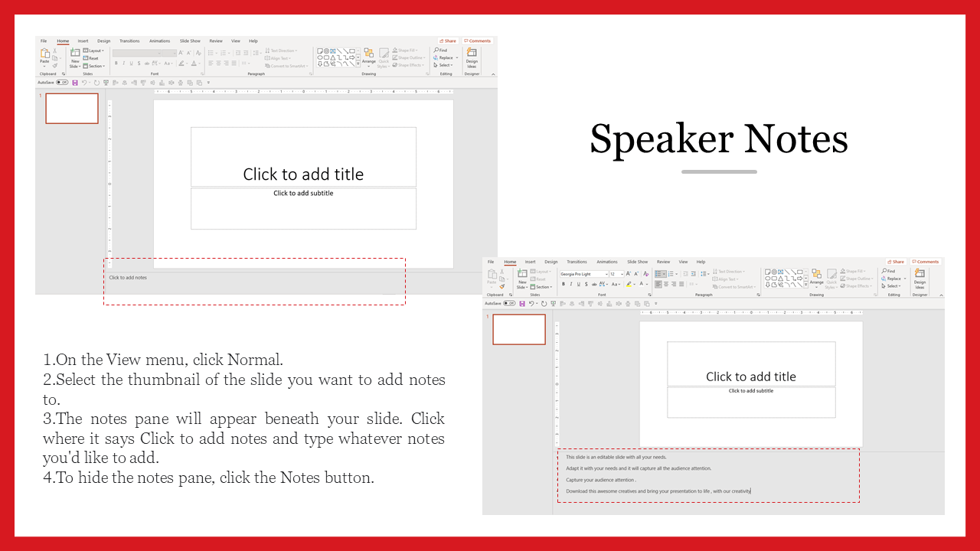980x551 pixels.
Task: Click Align Right icon in lower-right window
Action: tap(674, 284)
